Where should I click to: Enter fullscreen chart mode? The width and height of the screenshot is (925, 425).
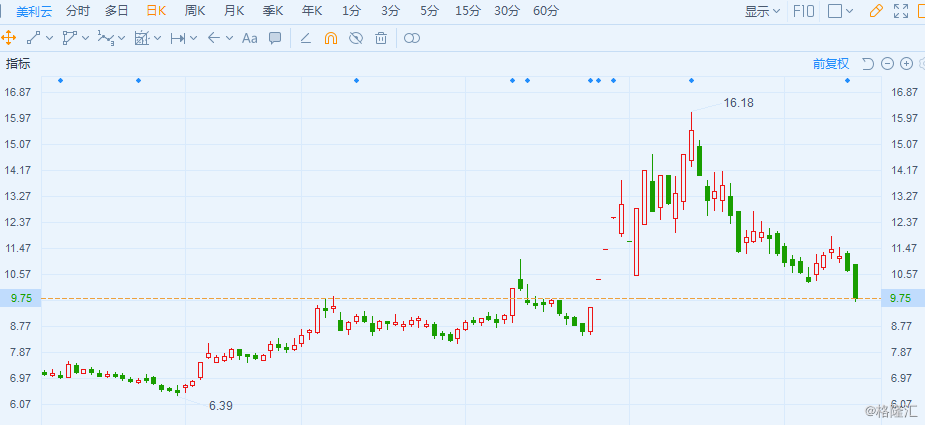click(x=901, y=11)
